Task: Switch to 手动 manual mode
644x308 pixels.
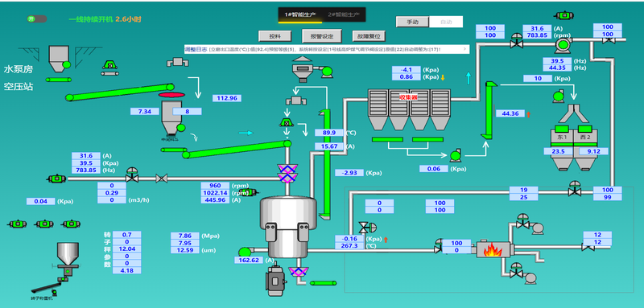Action: pos(412,22)
